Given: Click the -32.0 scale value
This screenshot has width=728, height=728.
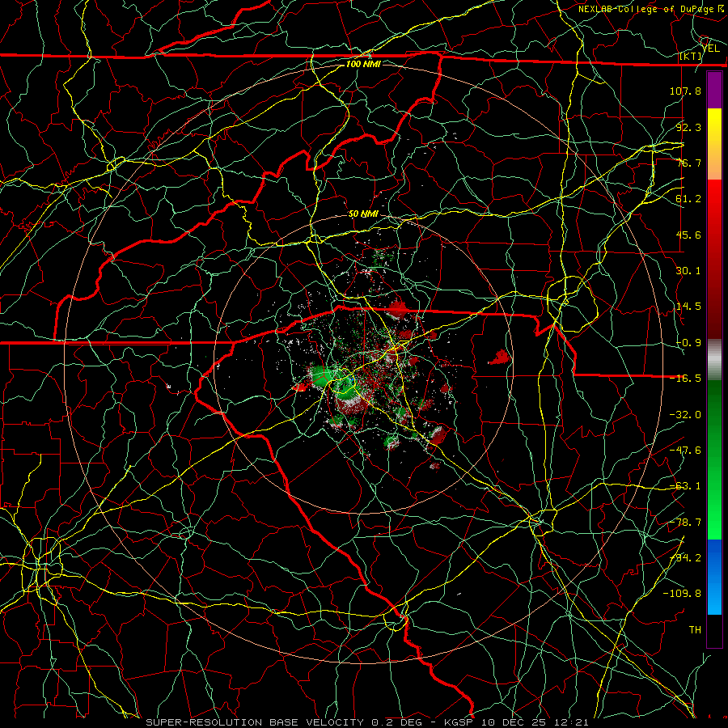Looking at the screenshot, I should (685, 415).
